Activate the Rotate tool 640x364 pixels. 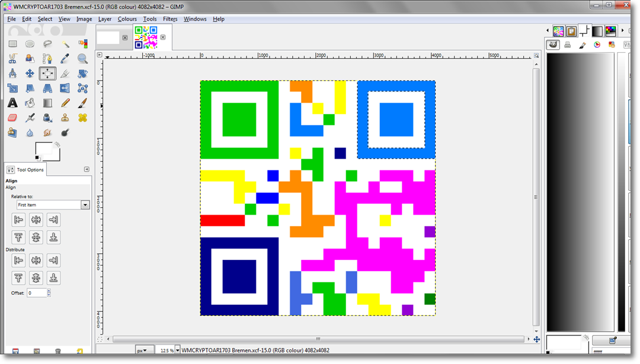click(82, 73)
